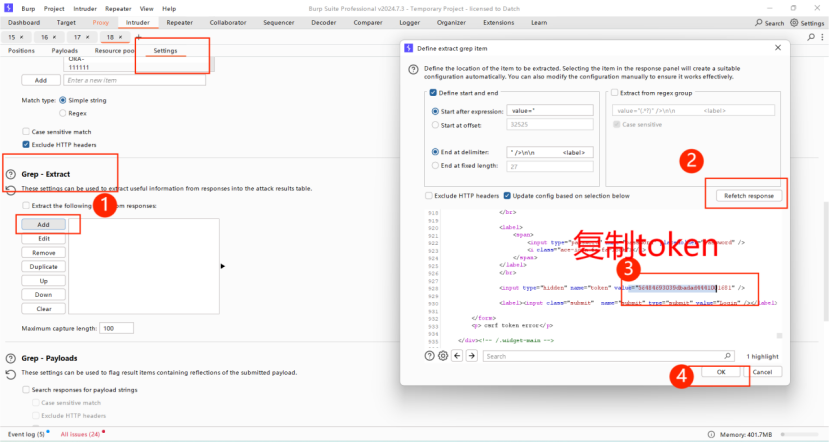Close the Define extract grep item dialog
This screenshot has width=829, height=442.
click(778, 48)
